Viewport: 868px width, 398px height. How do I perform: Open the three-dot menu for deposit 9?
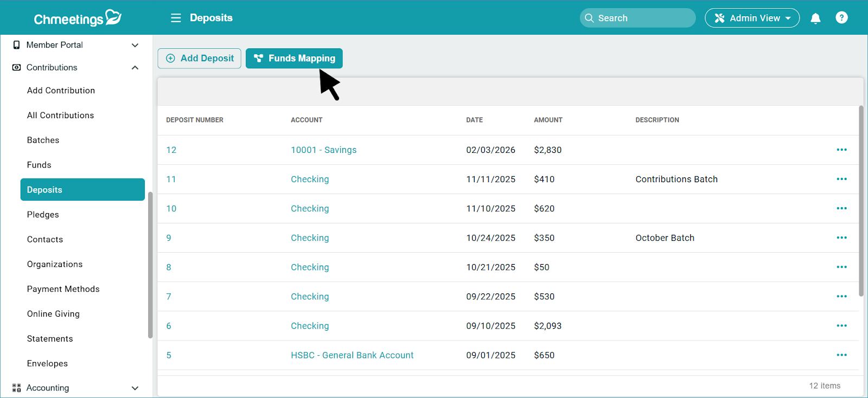pos(841,237)
